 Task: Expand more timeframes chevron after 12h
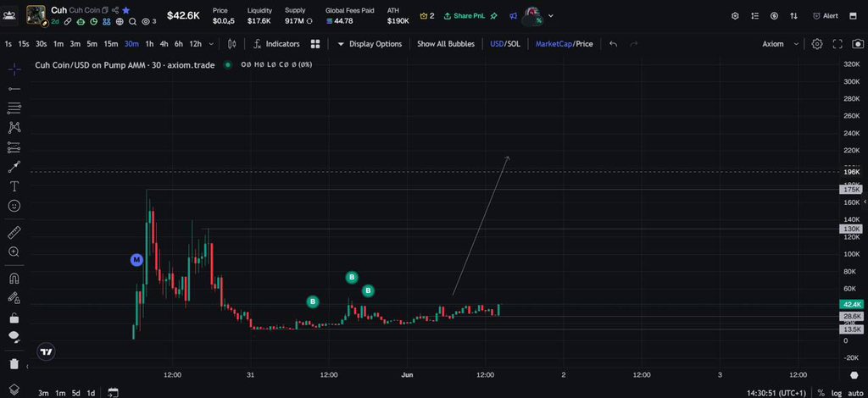point(211,44)
